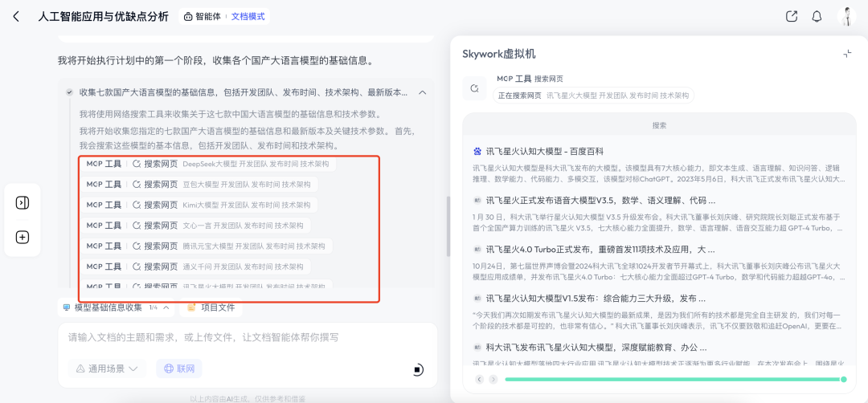Open 讯飞星火正式发布语音大模型V3.5 result
Viewport: 868px width, 403px height.
[600, 200]
